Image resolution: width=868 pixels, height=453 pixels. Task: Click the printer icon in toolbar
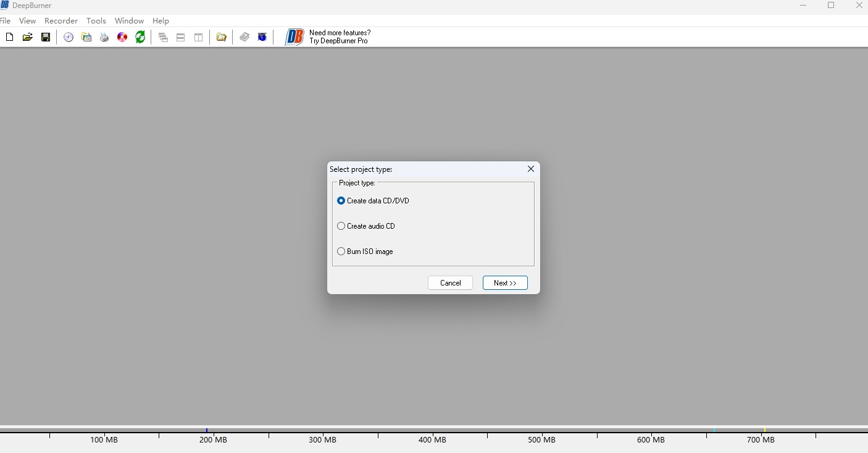coord(104,37)
